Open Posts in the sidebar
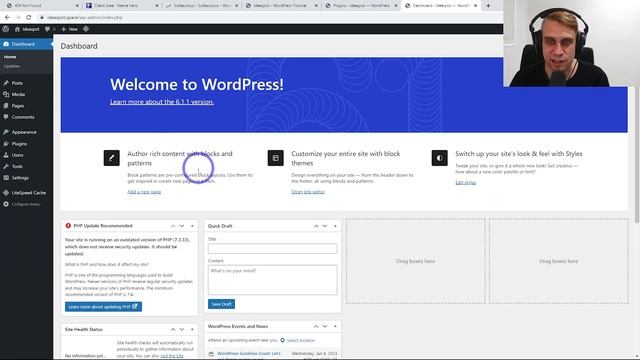Image resolution: width=640 pixels, height=360 pixels. coord(26,83)
